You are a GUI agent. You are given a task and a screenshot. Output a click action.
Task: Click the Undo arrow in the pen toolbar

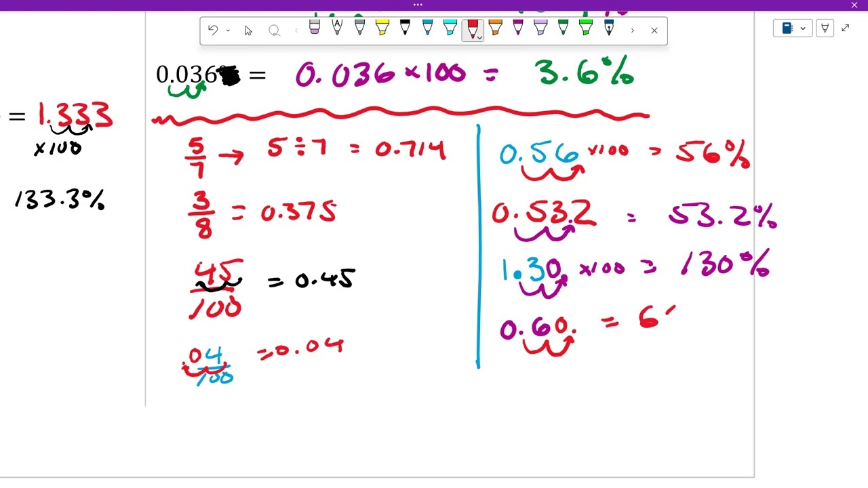pyautogui.click(x=213, y=30)
